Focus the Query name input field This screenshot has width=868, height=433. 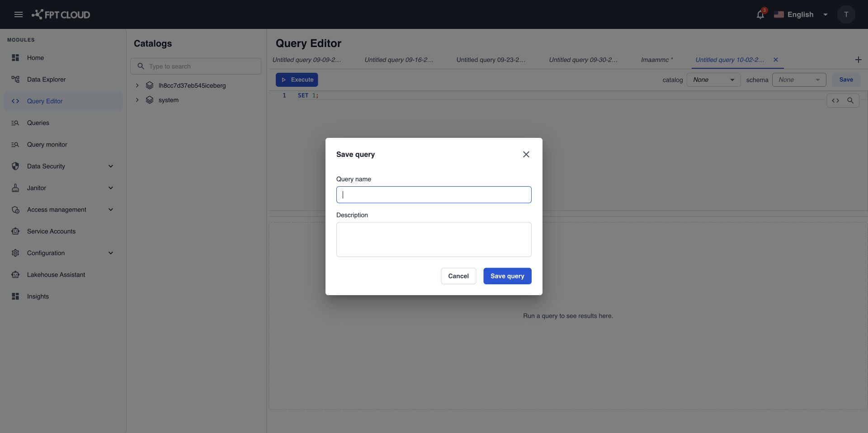coord(434,195)
